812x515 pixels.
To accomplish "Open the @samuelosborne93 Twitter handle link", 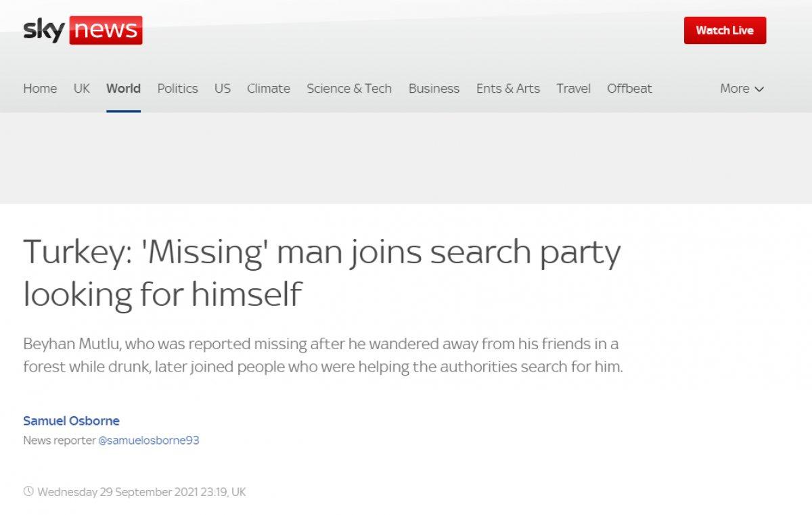I will [x=149, y=441].
